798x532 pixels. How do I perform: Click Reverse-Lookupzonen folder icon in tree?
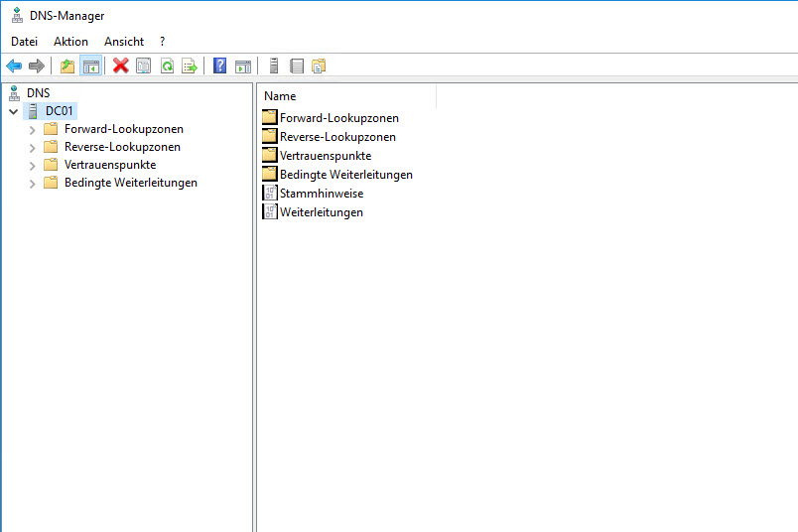(x=51, y=147)
